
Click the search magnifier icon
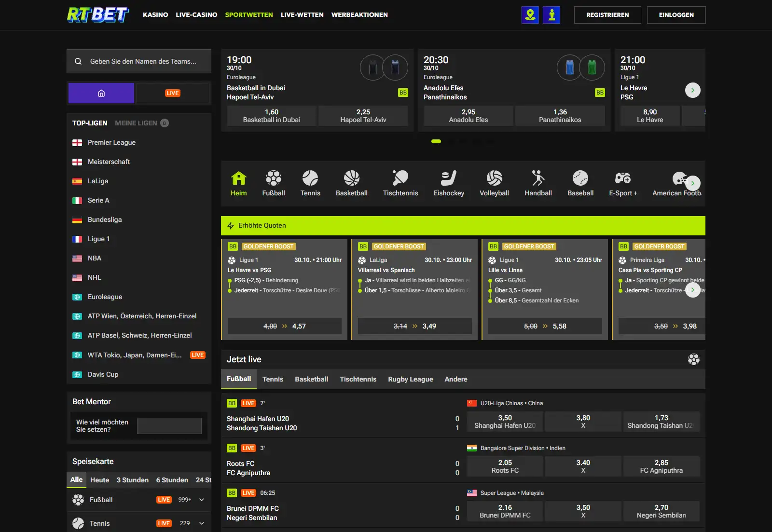coord(78,61)
